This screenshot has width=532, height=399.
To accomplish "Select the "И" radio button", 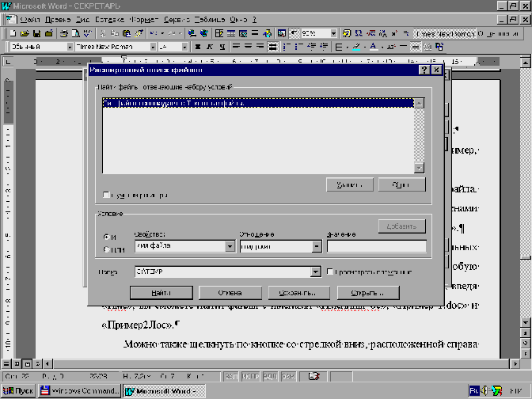I will tap(107, 237).
